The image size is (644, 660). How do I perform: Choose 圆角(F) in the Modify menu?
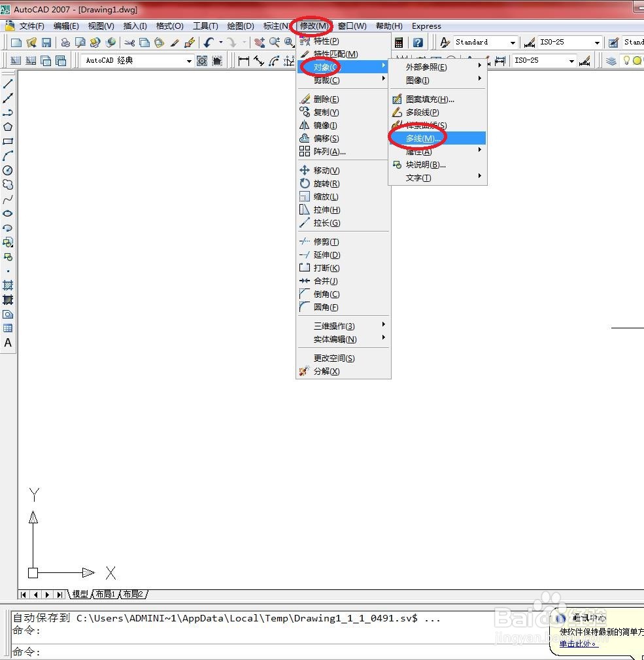(343, 307)
